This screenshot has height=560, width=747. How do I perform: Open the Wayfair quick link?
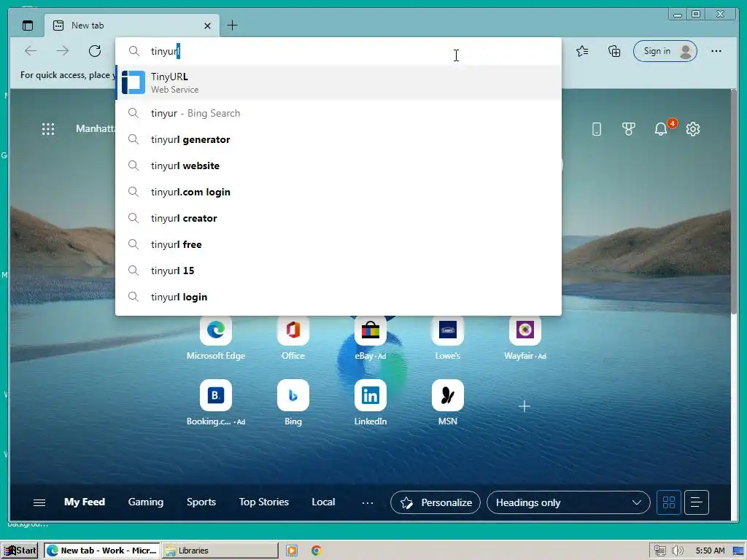[x=525, y=337]
